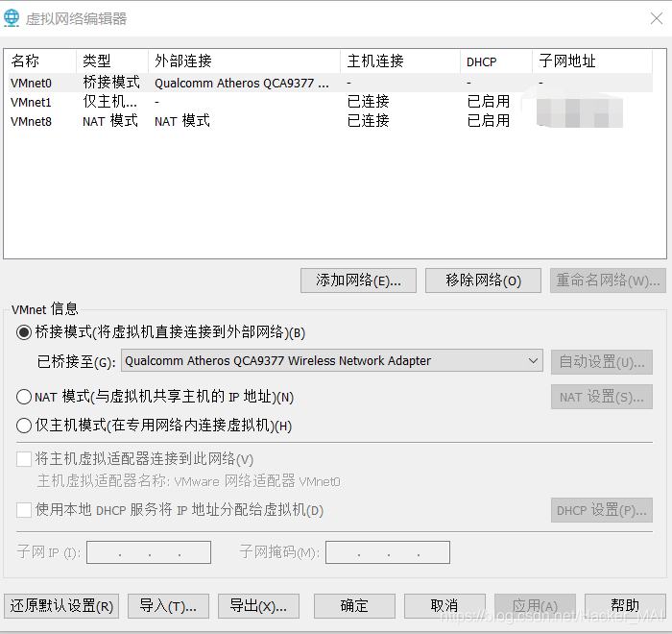672x634 pixels.
Task: Toggle 将主机虚拟适配器连接到此网络 checkbox
Action: [24, 459]
